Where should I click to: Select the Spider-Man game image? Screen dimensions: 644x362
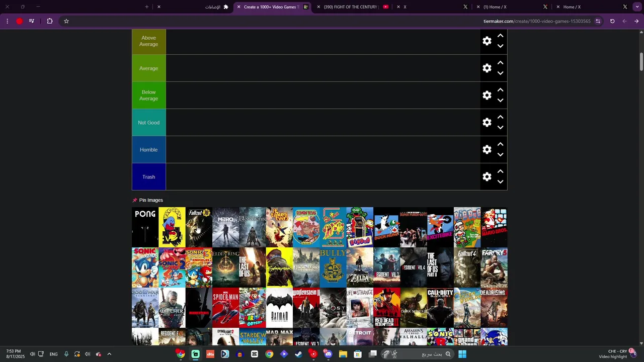click(225, 308)
